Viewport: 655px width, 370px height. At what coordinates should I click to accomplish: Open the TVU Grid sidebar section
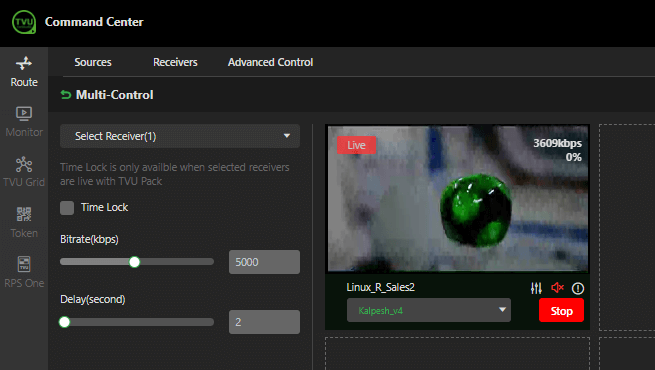click(24, 172)
